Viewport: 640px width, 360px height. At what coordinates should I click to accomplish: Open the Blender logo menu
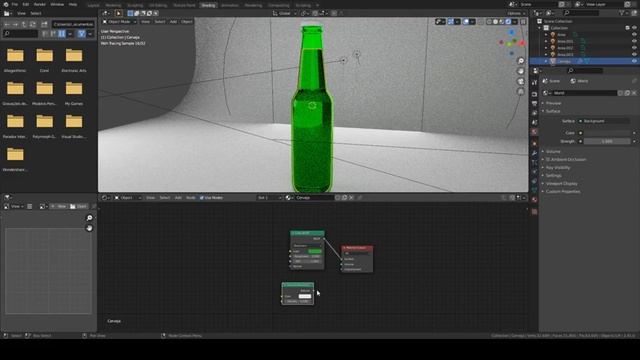pyautogui.click(x=6, y=4)
